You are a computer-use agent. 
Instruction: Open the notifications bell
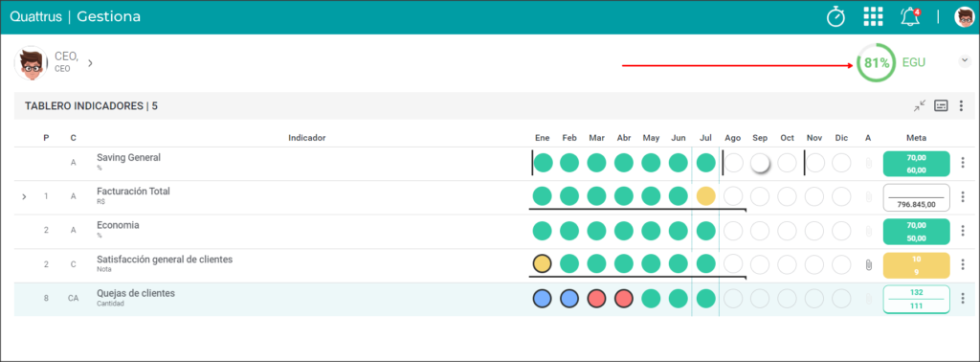[x=911, y=17]
